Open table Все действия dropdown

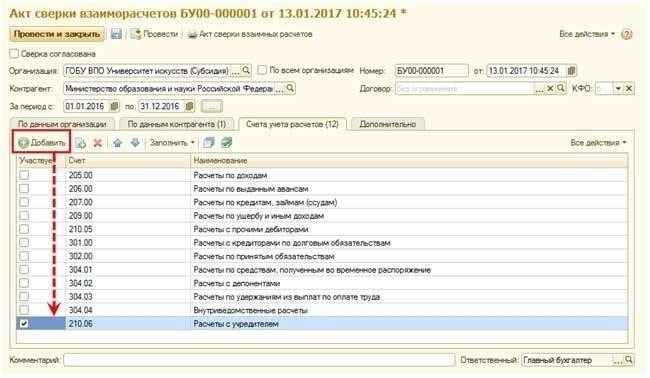(x=598, y=143)
